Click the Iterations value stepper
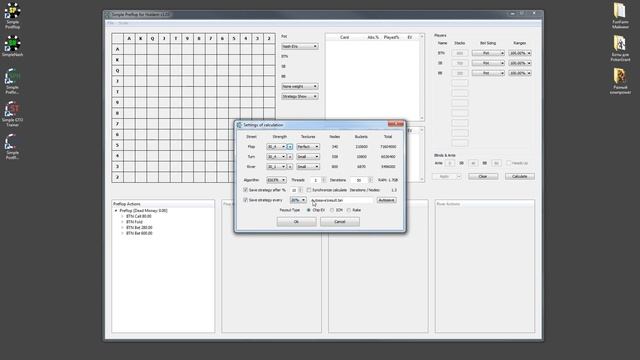Screen dimensions: 640x360 [371, 180]
